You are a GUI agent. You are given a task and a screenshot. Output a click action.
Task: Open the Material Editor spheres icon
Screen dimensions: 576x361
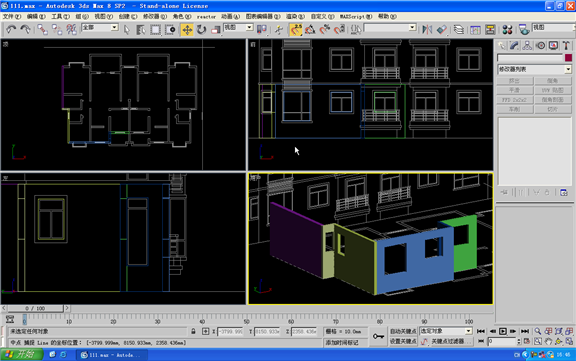(x=507, y=29)
